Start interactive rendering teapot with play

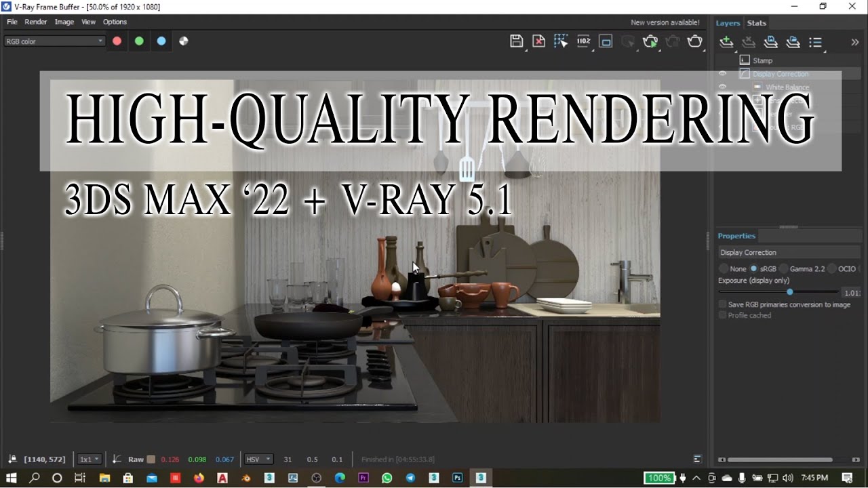[x=650, y=41]
